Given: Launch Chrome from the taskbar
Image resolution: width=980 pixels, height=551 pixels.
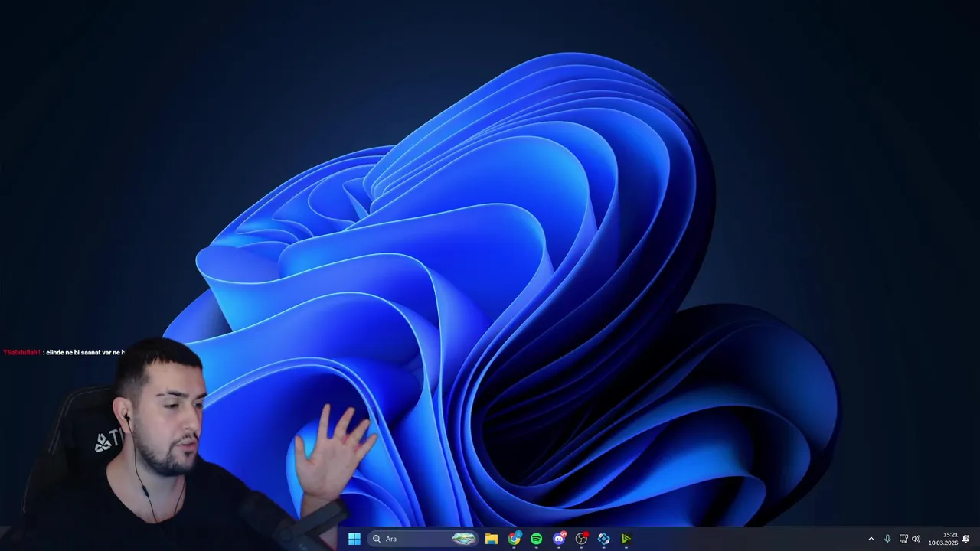Looking at the screenshot, I should click(x=514, y=539).
